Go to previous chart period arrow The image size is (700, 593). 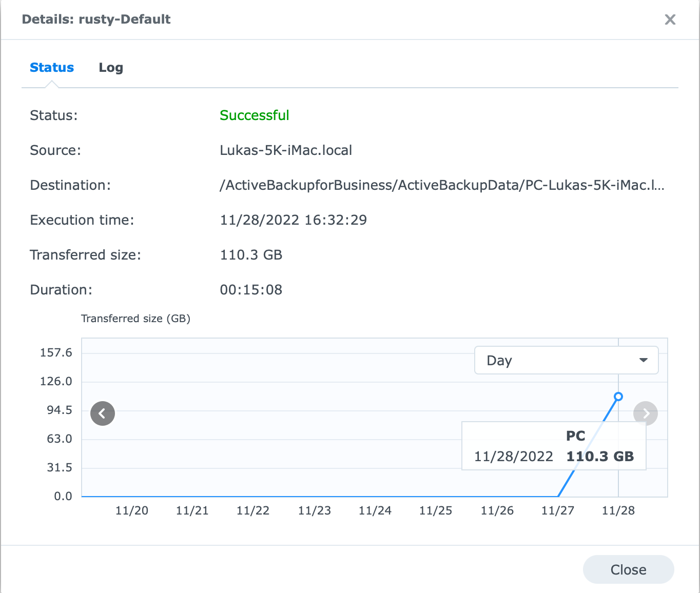click(103, 413)
